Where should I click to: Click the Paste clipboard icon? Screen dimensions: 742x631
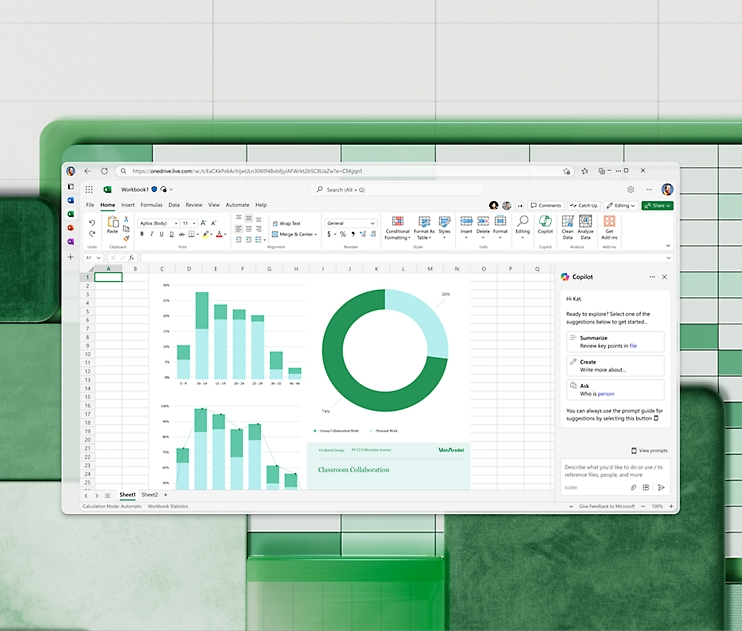113,223
